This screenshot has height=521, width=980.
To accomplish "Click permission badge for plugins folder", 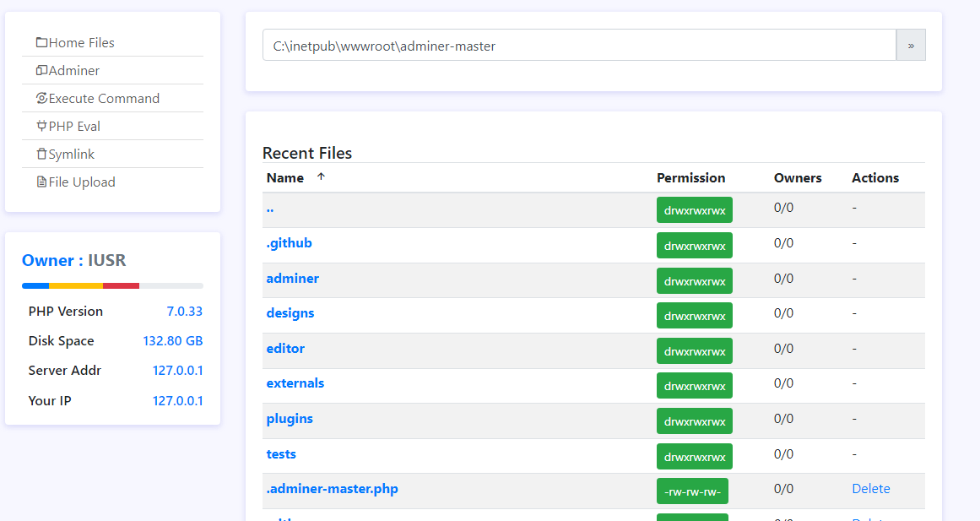I will pyautogui.click(x=695, y=421).
